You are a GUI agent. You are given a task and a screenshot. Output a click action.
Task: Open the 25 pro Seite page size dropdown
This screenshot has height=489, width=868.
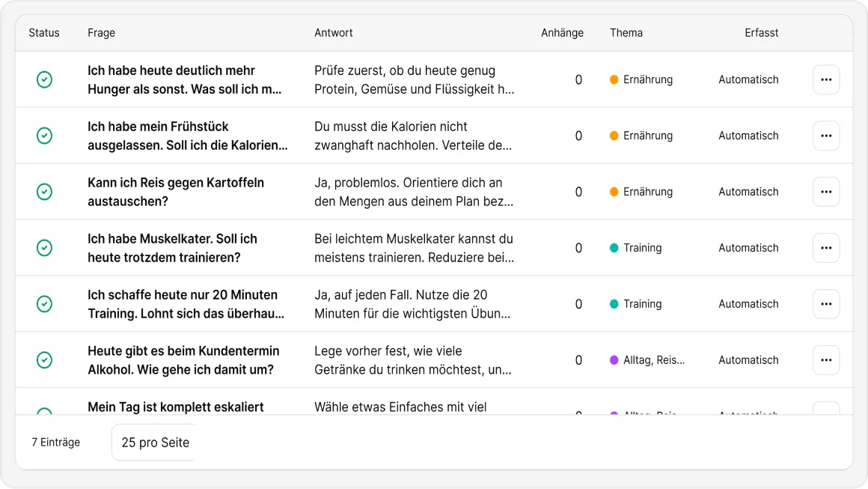pos(153,443)
